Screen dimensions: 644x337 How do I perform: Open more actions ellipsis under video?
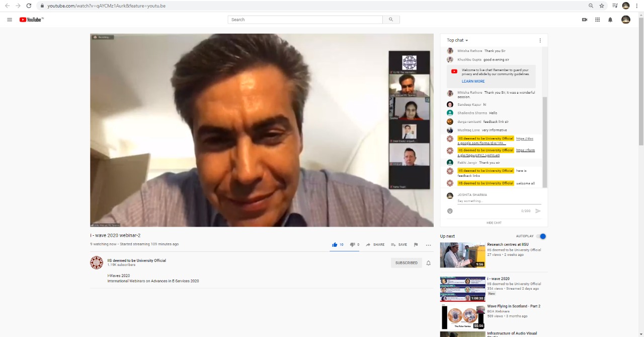point(428,245)
